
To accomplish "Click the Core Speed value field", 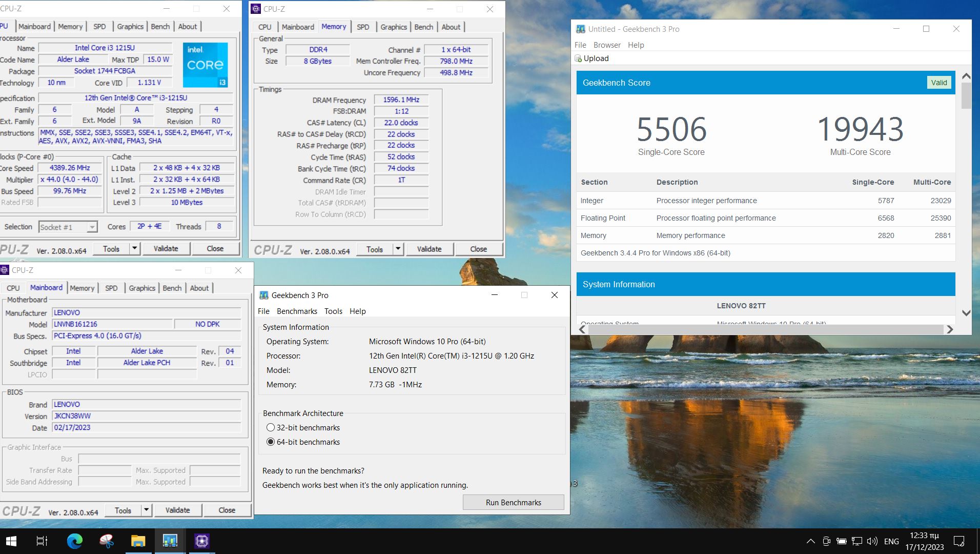I will pyautogui.click(x=70, y=168).
